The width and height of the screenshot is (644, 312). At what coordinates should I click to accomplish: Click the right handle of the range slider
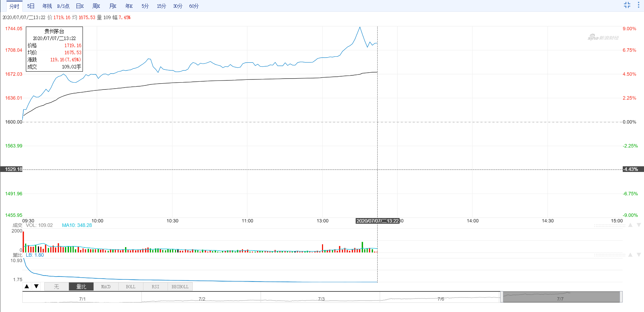(x=621, y=297)
